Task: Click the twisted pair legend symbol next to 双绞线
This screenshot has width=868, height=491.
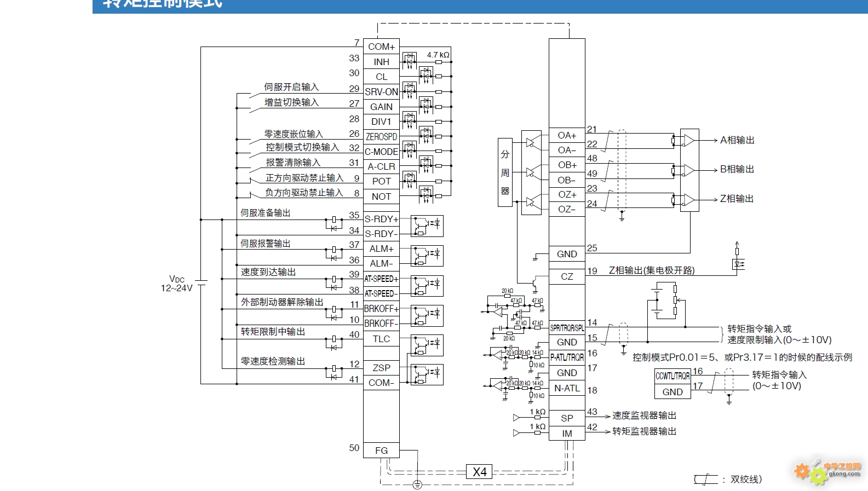Action: tap(706, 480)
